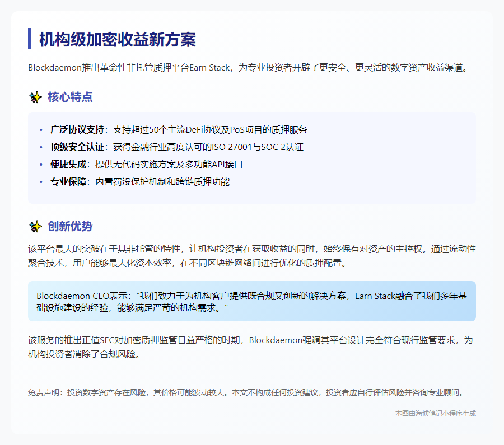Select the 核心特点 section heading
The image size is (504, 445).
70,97
